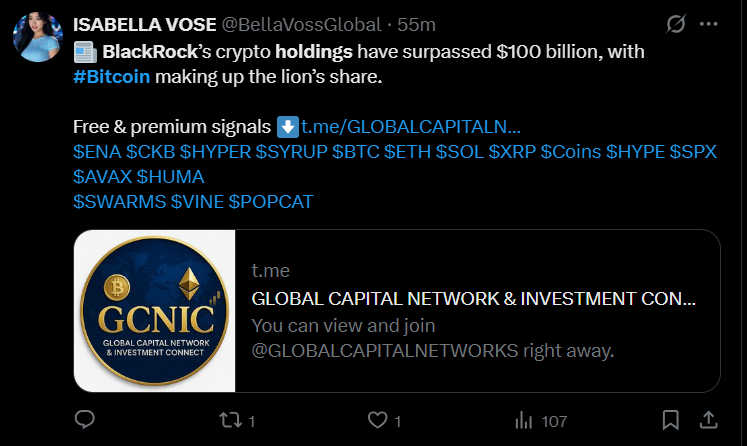747x446 pixels.
Task: Click the repost arrows icon
Action: pyautogui.click(x=230, y=420)
